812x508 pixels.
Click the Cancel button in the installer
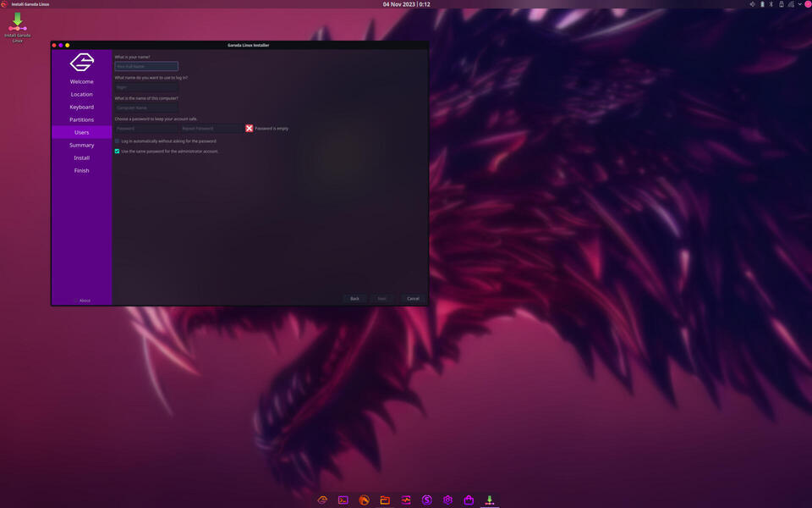[x=413, y=299]
